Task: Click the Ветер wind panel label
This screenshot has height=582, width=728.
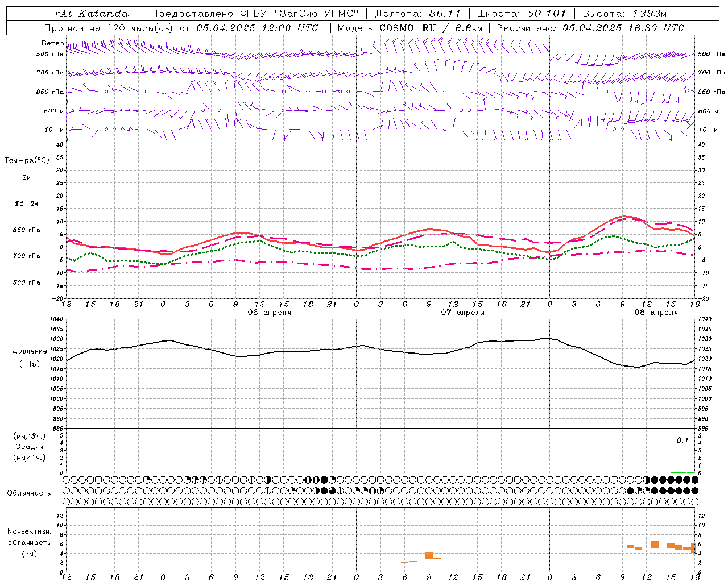Action: click(x=52, y=43)
